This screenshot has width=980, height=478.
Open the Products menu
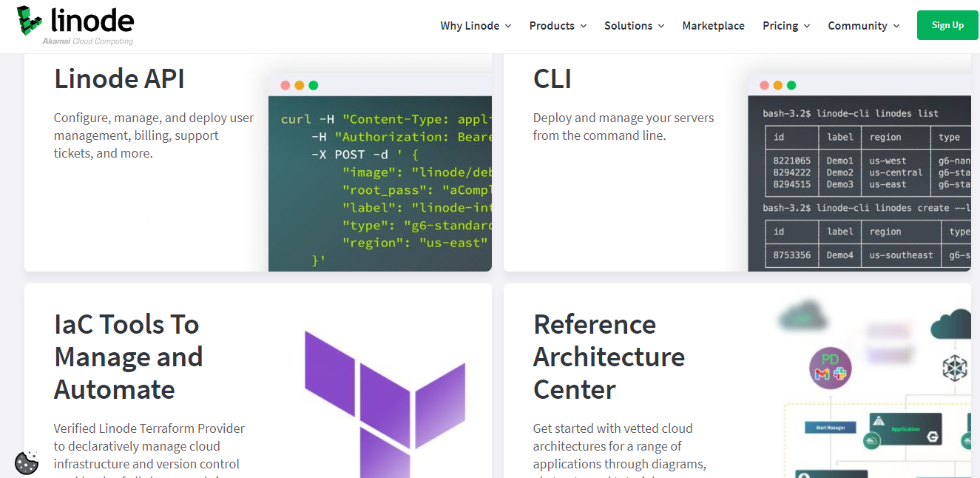[x=558, y=26]
